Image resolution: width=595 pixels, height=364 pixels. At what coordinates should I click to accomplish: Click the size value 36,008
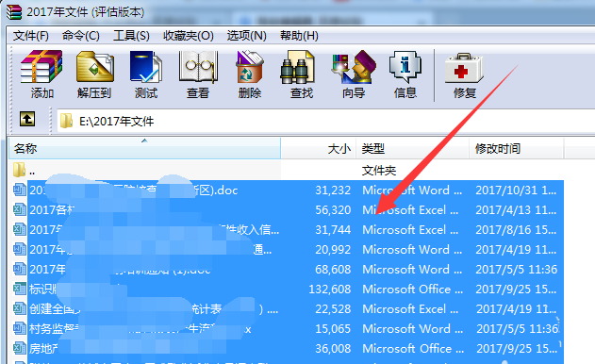[x=333, y=348]
